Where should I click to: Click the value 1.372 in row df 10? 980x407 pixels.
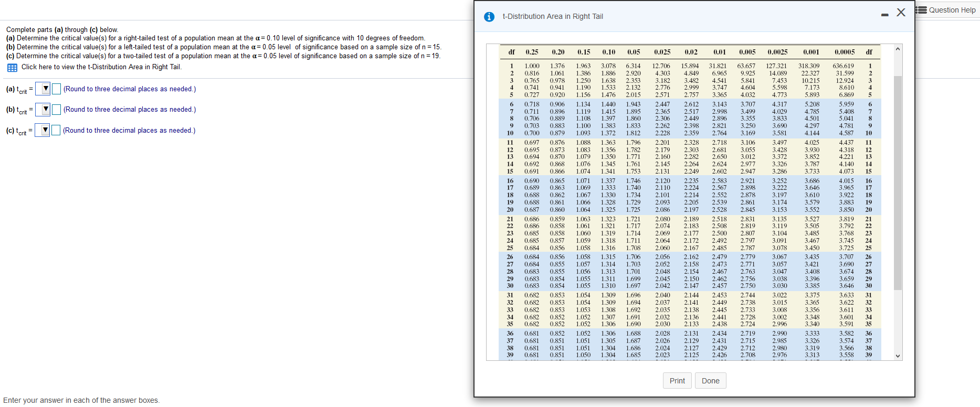[608, 133]
